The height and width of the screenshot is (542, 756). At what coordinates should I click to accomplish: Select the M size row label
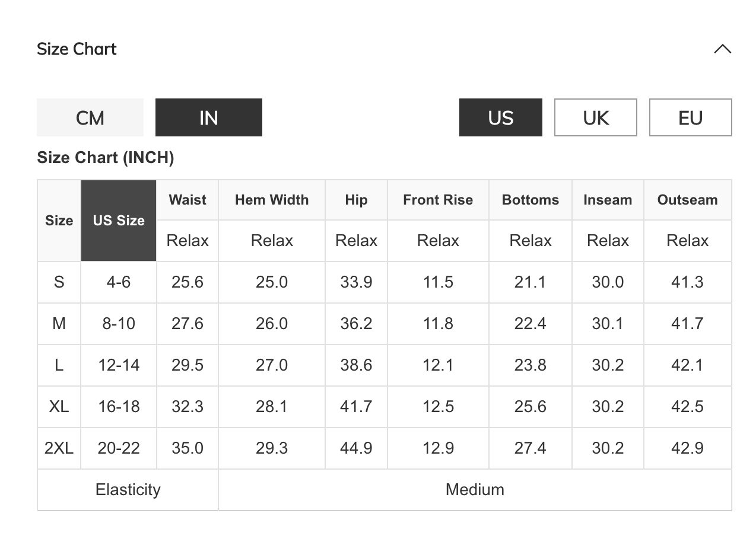coord(59,324)
